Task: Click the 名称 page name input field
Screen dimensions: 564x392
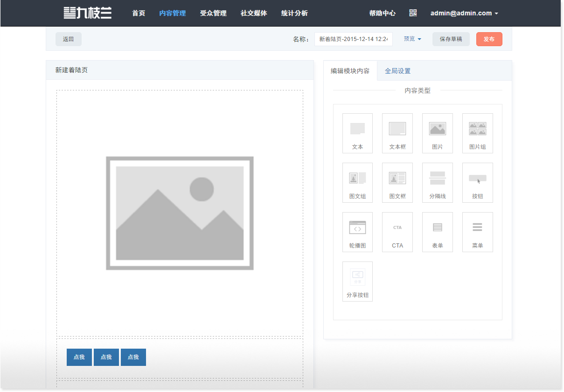Action: tap(353, 39)
